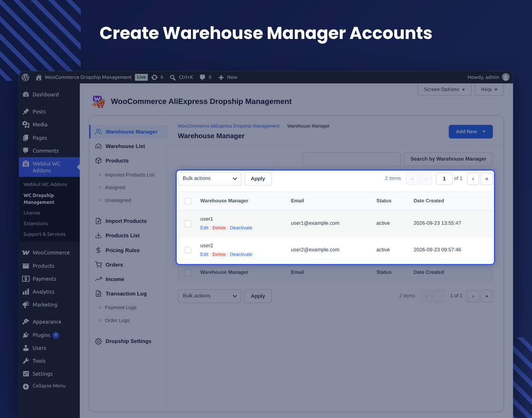532x418 pixels.
Task: Open the bottom Bulk actions dropdown
Action: click(x=209, y=296)
